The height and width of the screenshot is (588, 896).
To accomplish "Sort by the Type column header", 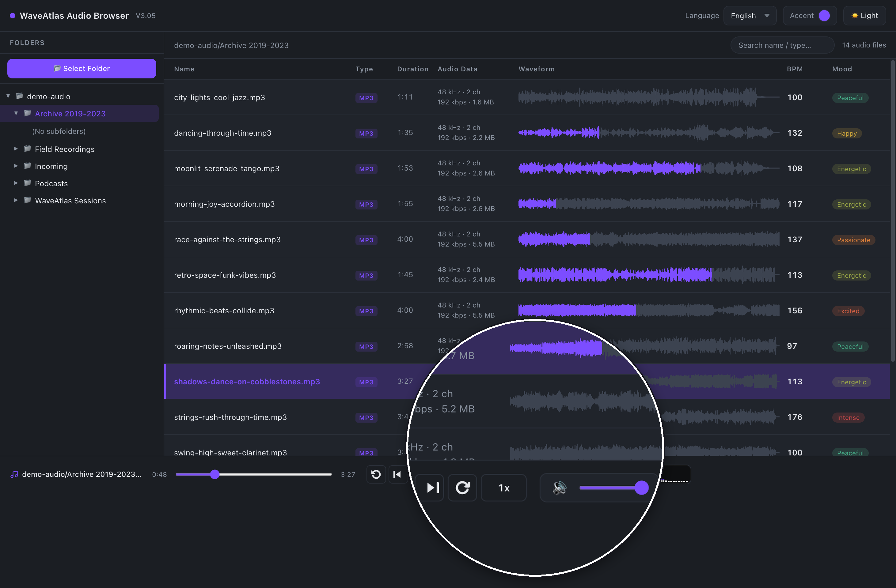I will (x=364, y=69).
